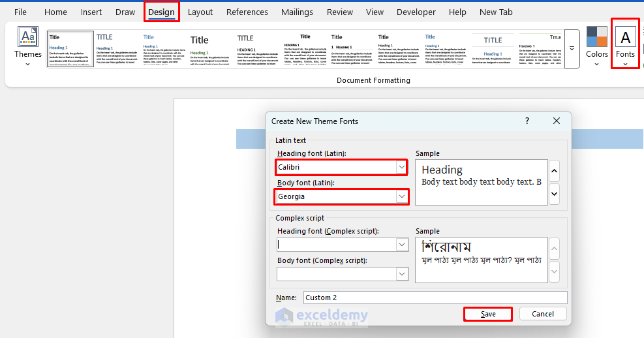644x338 pixels.
Task: Switch to the Review tab
Action: click(x=340, y=12)
